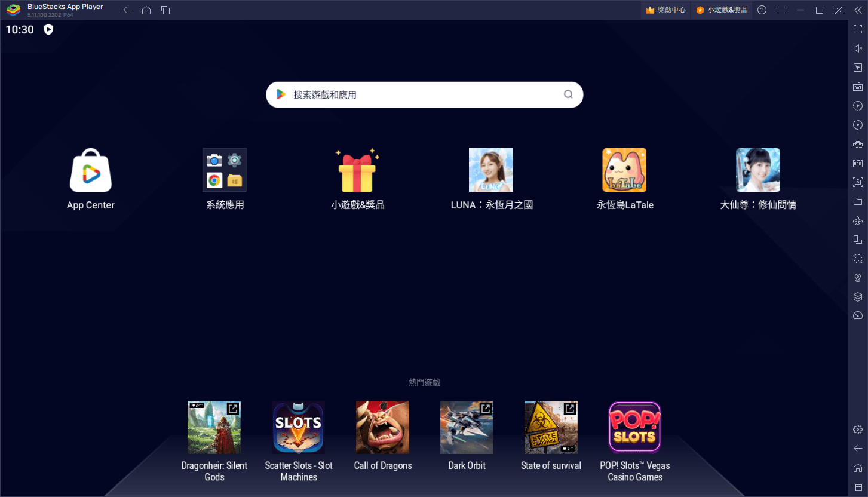Open Dark Orbit game tile

point(467,435)
